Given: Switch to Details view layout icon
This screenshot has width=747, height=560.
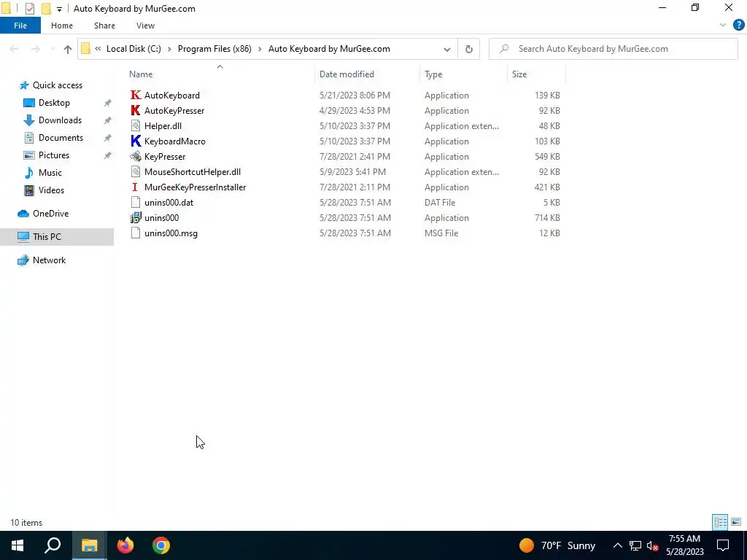Looking at the screenshot, I should pos(720,522).
